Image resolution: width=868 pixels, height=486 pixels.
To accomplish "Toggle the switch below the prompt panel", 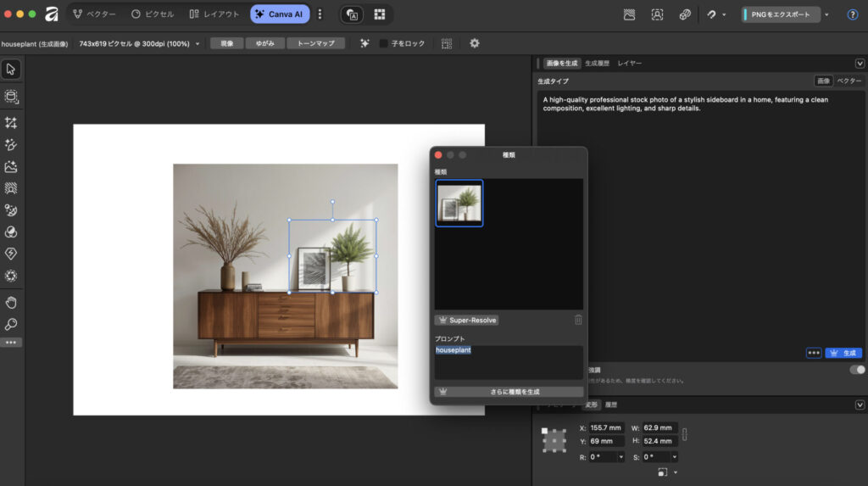I will click(857, 370).
